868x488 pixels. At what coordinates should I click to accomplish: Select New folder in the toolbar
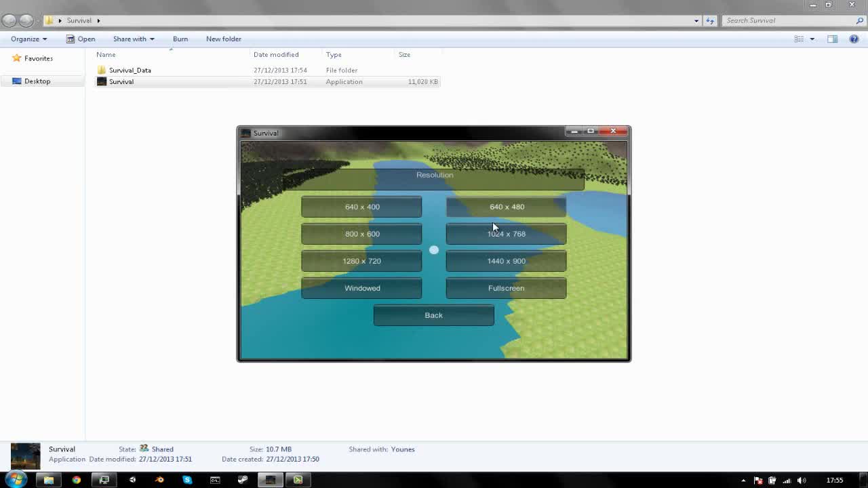(223, 39)
